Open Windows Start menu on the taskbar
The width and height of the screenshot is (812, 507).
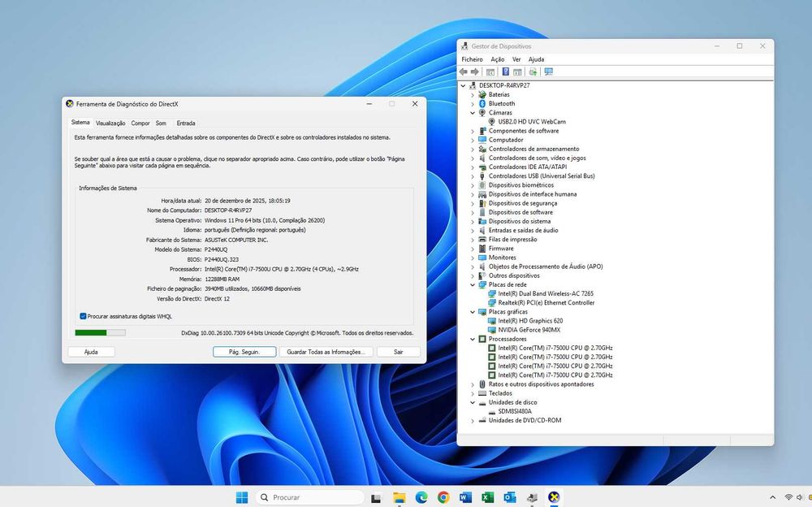[242, 497]
